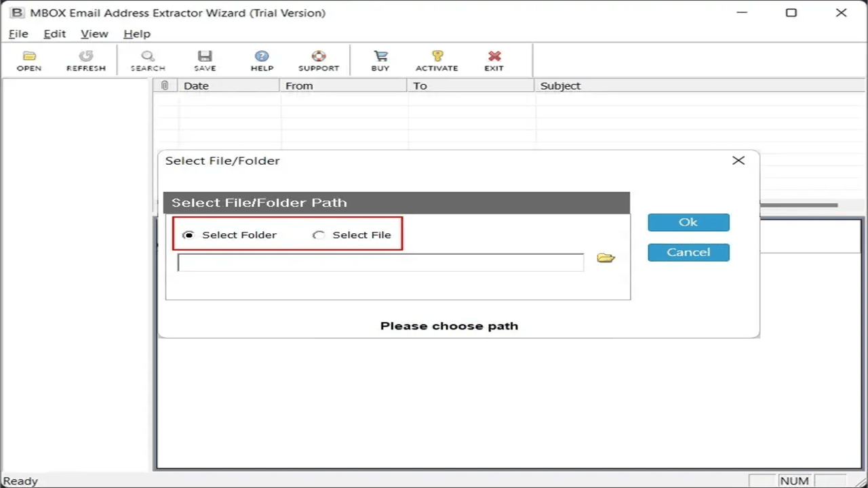
Task: Click the SAVE toolbar icon
Action: [205, 60]
